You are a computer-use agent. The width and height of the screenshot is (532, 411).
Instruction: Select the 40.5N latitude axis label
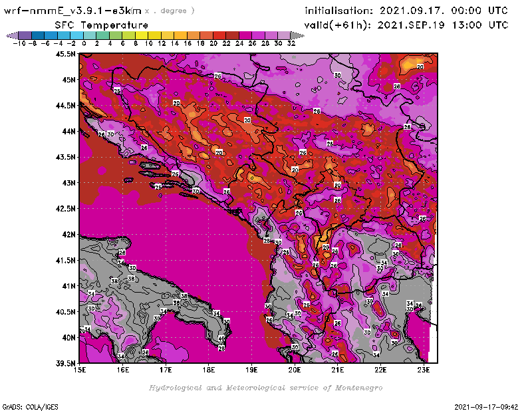click(65, 312)
